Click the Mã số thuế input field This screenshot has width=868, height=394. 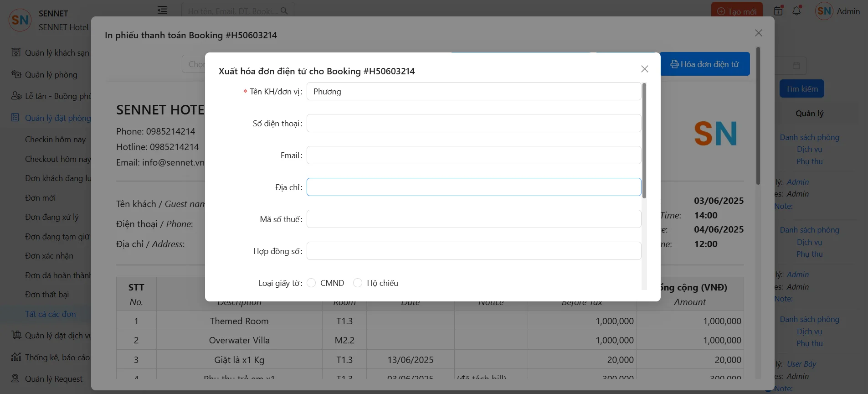(x=473, y=219)
